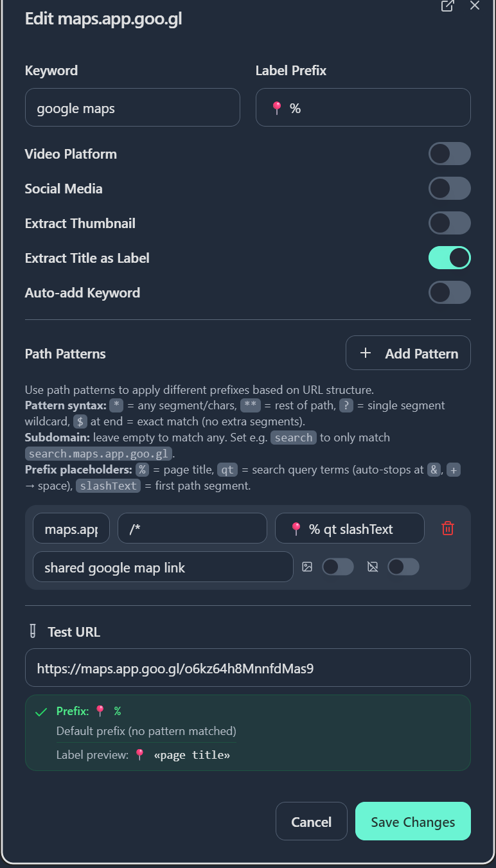Close the Edit maps.app.goo.gl dialog
Image resolution: width=496 pixels, height=868 pixels.
click(x=475, y=6)
